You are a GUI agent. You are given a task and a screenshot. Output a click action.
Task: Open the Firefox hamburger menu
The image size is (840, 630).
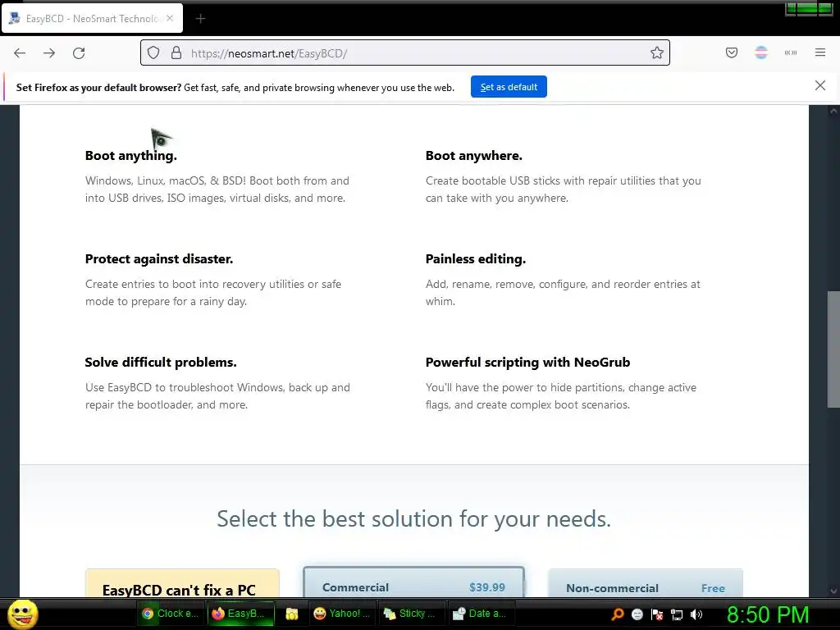[x=820, y=52]
